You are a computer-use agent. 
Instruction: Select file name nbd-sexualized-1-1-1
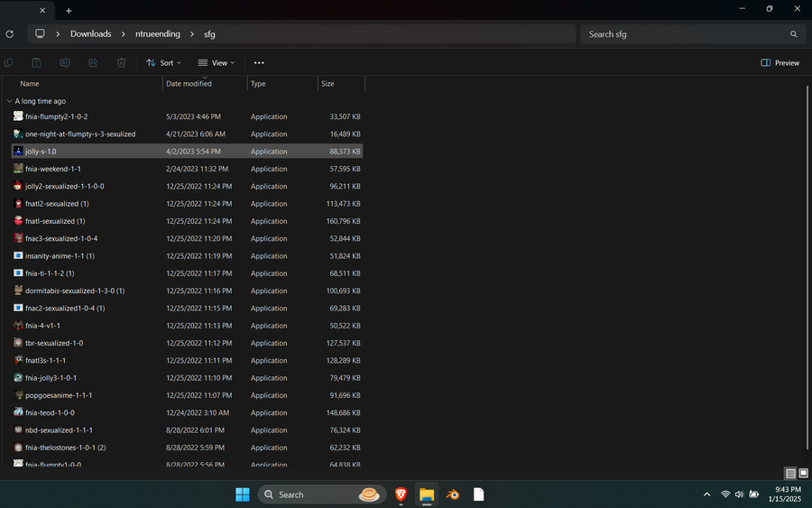pos(59,429)
